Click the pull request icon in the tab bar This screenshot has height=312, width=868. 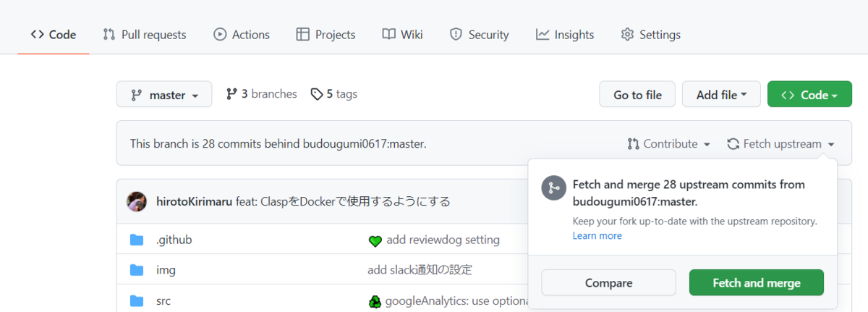[109, 34]
